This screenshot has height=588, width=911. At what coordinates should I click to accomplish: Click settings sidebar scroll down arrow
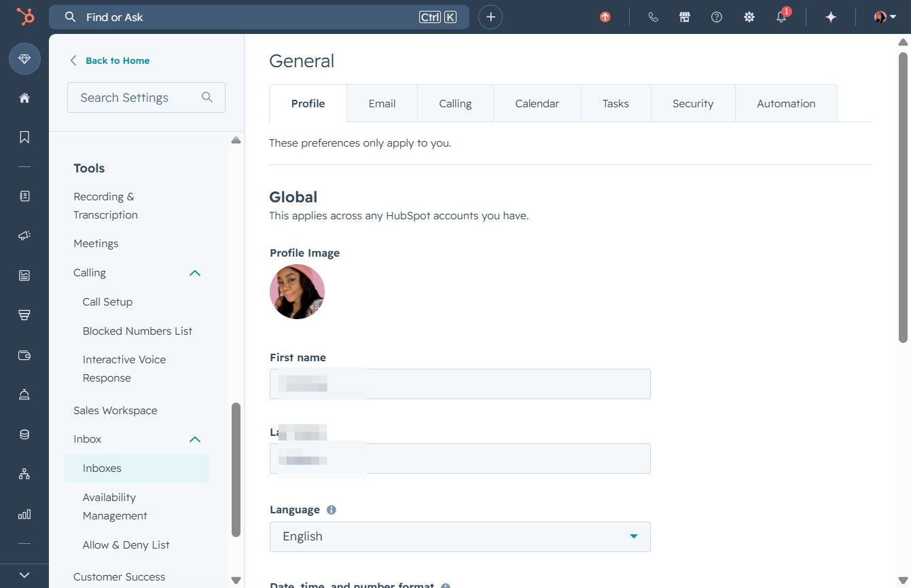point(236,580)
